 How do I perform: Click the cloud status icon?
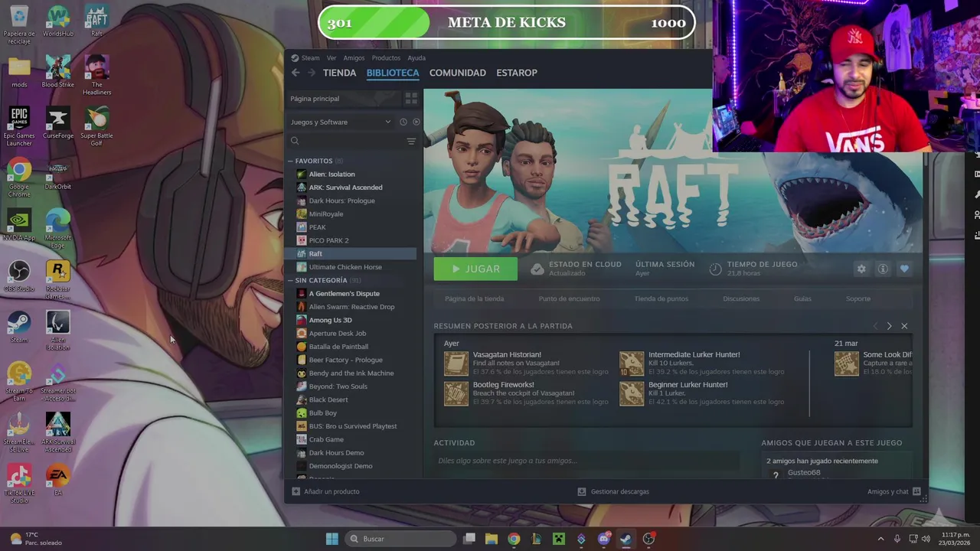(537, 269)
